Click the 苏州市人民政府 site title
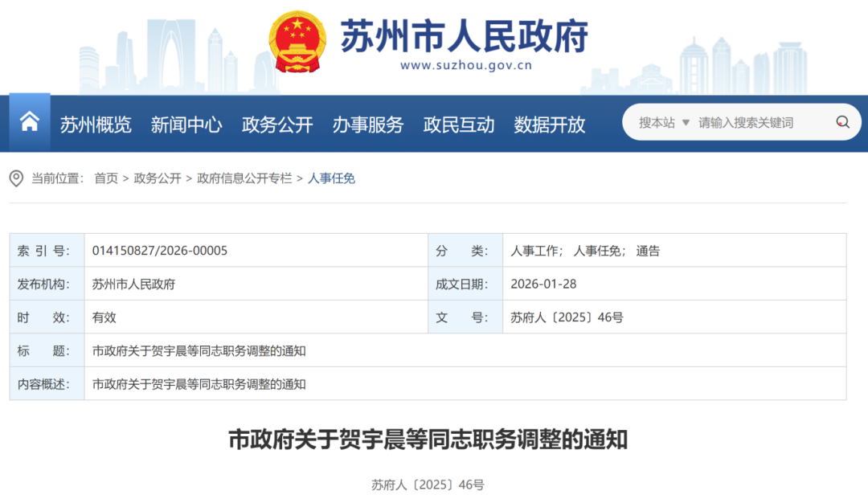868x503 pixels. (464, 35)
